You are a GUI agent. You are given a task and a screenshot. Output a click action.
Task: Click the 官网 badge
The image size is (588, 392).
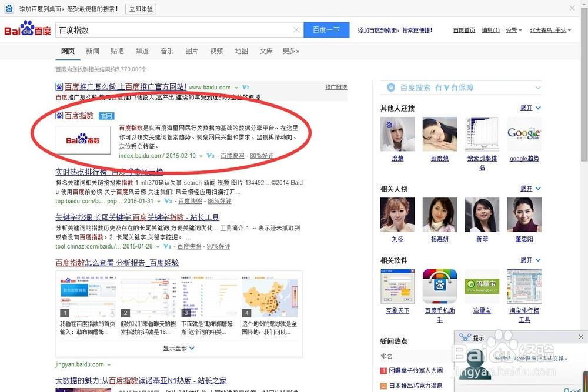[x=106, y=116]
